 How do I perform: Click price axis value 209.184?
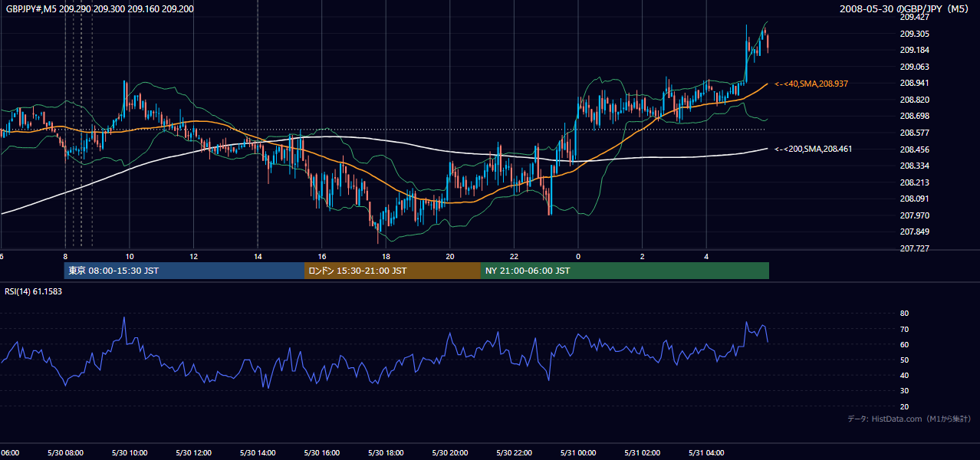(914, 50)
